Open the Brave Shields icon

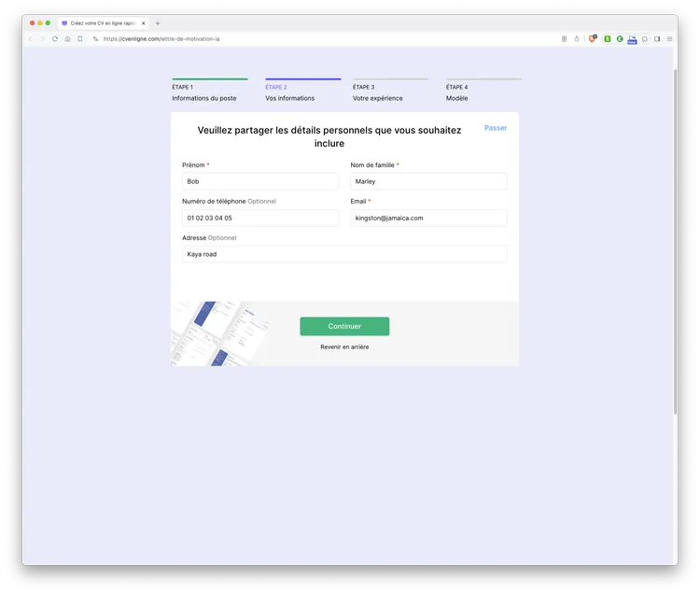point(593,39)
